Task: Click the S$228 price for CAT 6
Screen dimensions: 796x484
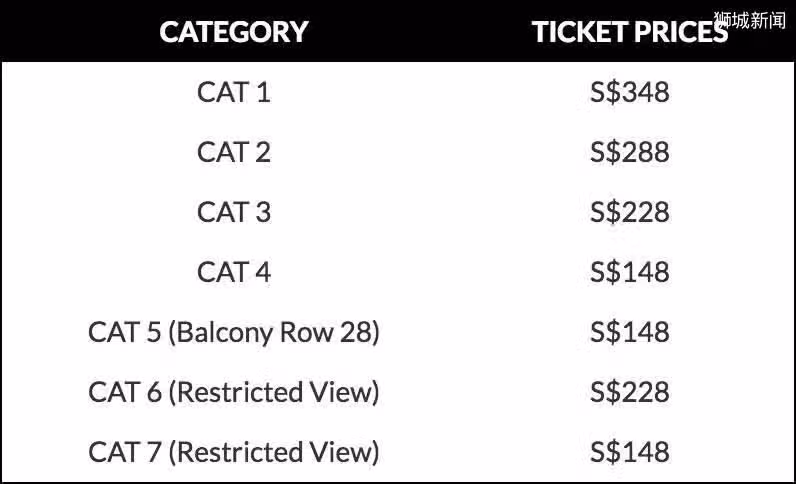Action: (x=629, y=392)
